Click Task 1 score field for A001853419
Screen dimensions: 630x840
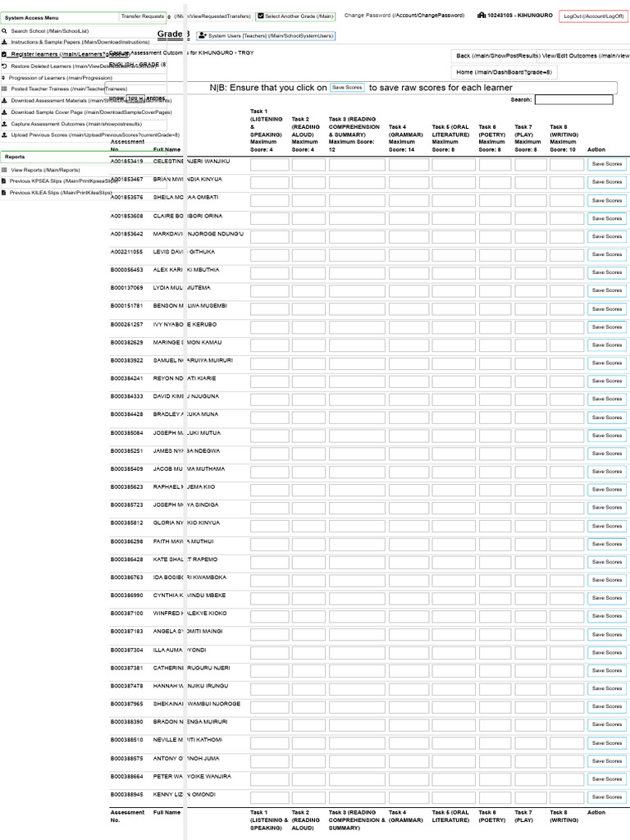269,164
